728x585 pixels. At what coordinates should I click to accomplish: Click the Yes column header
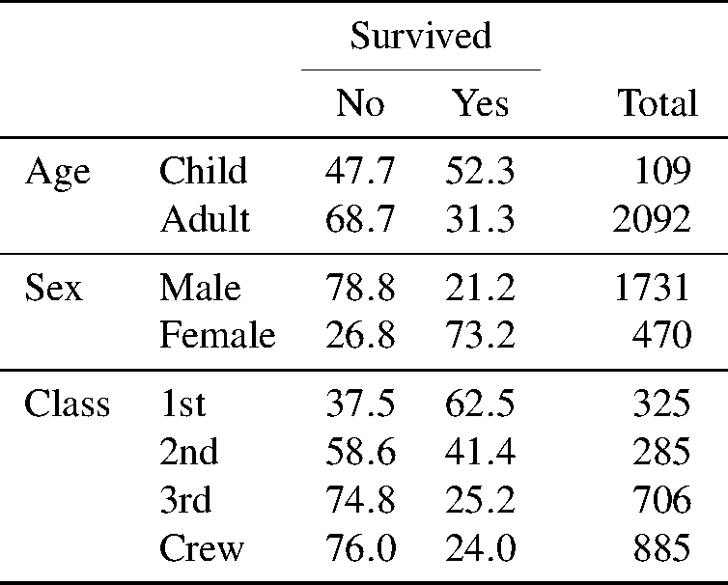[480, 103]
